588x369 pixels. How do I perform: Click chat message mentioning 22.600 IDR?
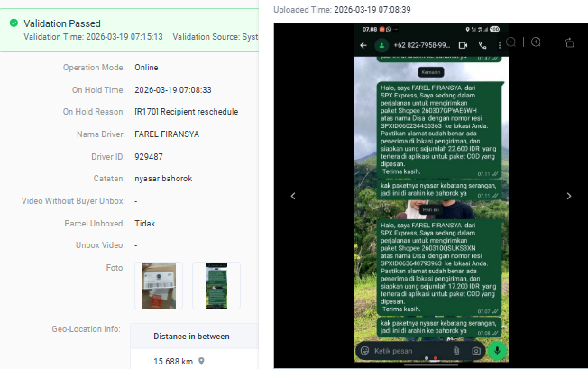click(439, 130)
